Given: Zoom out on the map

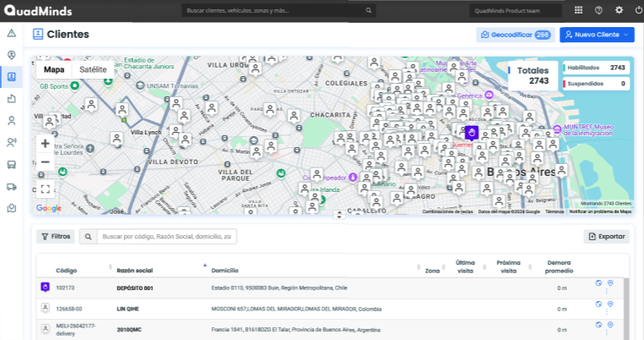Looking at the screenshot, I should click(x=45, y=162).
